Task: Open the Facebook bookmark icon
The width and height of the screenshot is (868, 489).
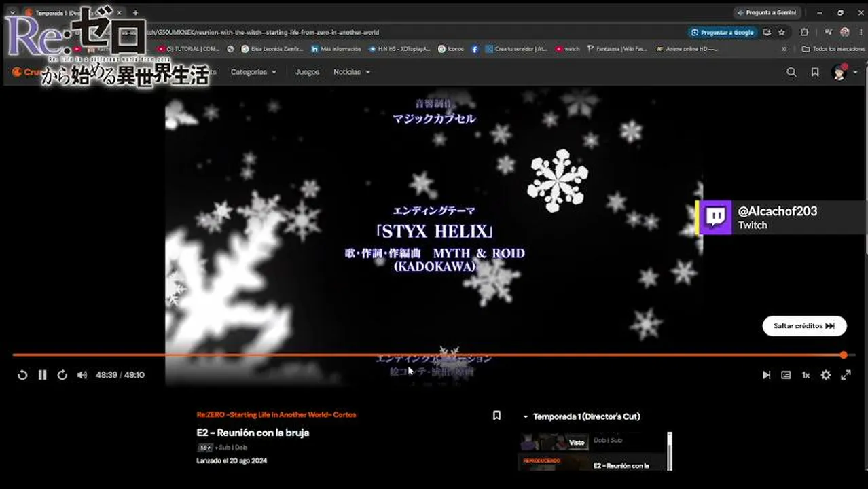Action: (x=474, y=49)
